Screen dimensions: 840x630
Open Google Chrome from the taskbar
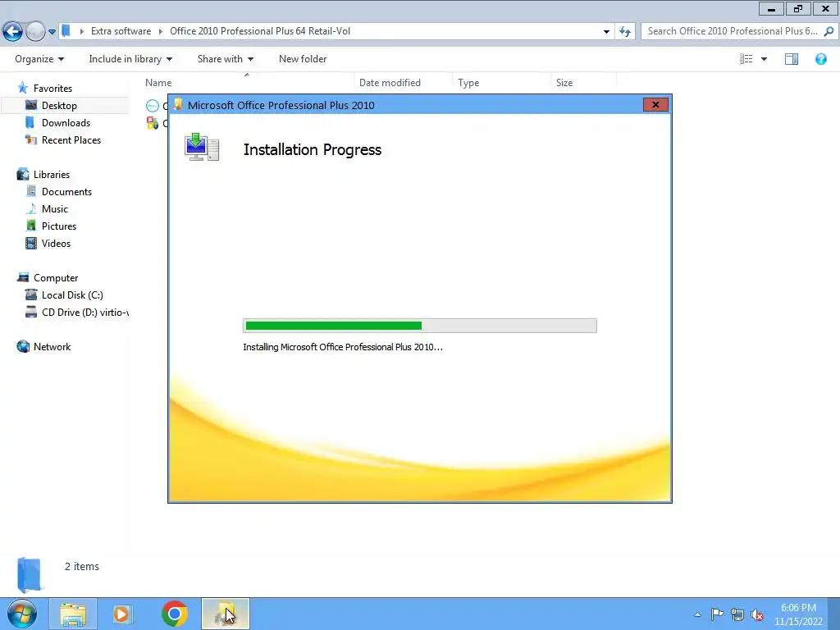pyautogui.click(x=174, y=614)
